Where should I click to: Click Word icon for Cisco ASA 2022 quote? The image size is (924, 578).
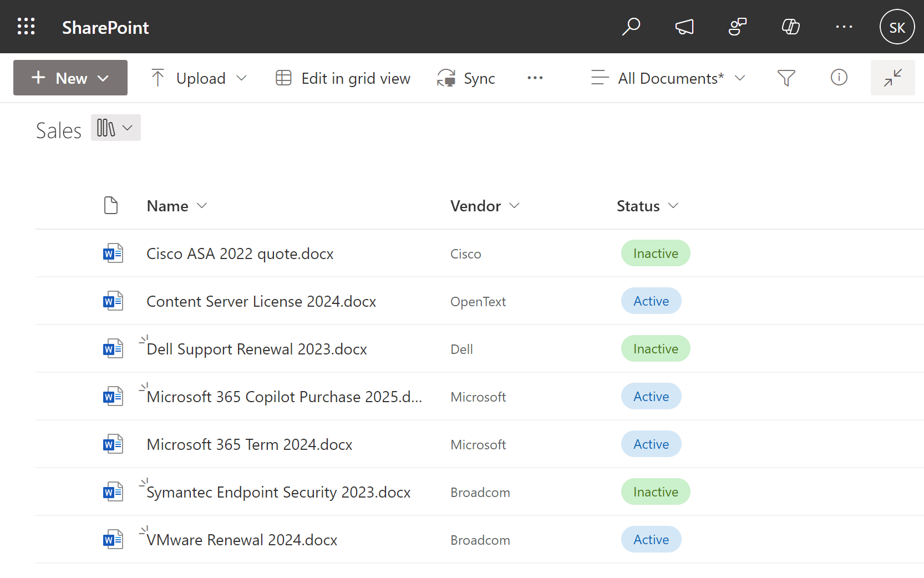pyautogui.click(x=113, y=253)
